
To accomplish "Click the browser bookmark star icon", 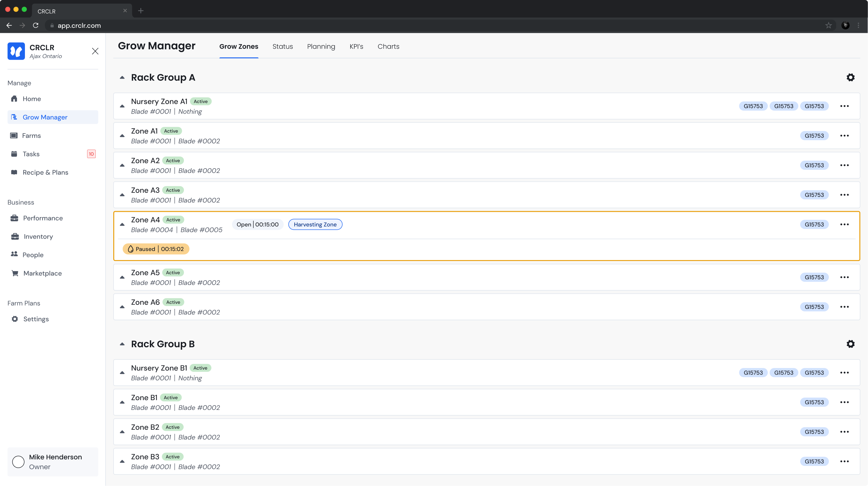I will click(828, 25).
